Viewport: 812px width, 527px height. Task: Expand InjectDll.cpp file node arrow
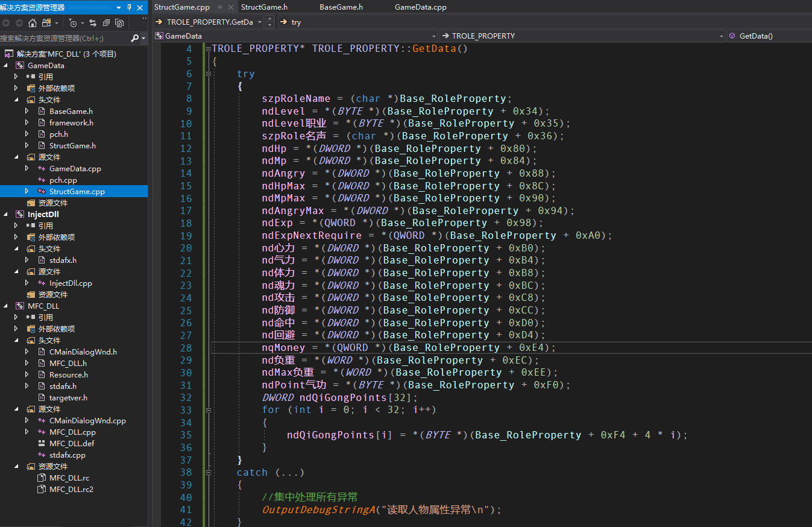(27, 283)
